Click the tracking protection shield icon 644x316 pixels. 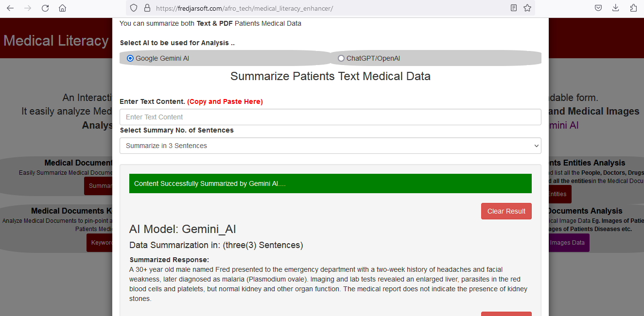(134, 8)
